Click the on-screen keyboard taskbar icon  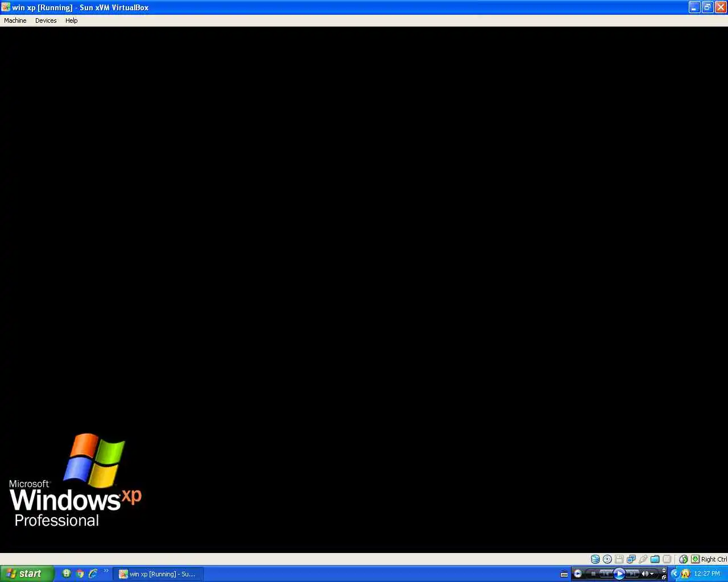564,574
